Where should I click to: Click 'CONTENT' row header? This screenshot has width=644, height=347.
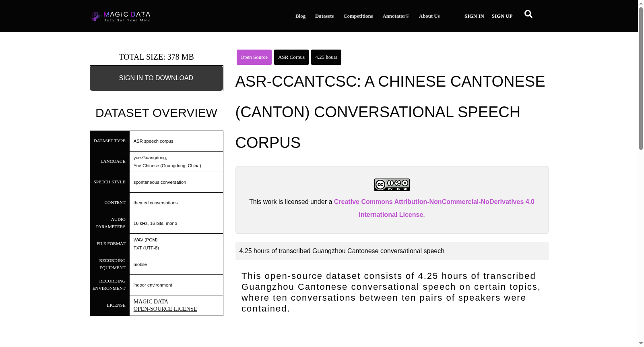point(109,202)
